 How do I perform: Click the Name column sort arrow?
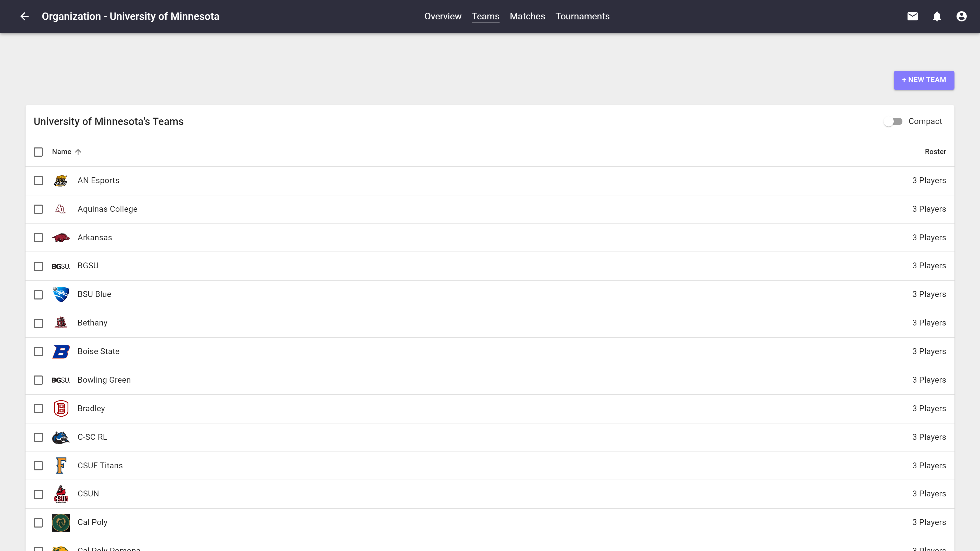(78, 152)
